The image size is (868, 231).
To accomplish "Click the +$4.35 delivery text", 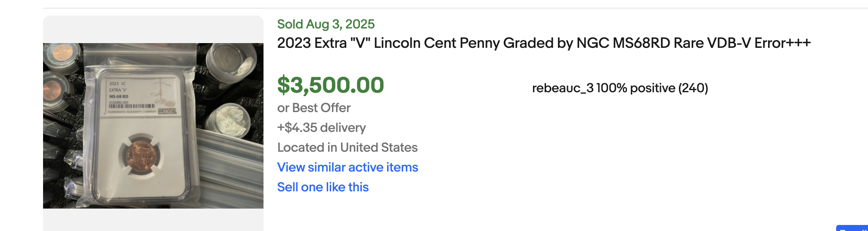I will coord(321,128).
